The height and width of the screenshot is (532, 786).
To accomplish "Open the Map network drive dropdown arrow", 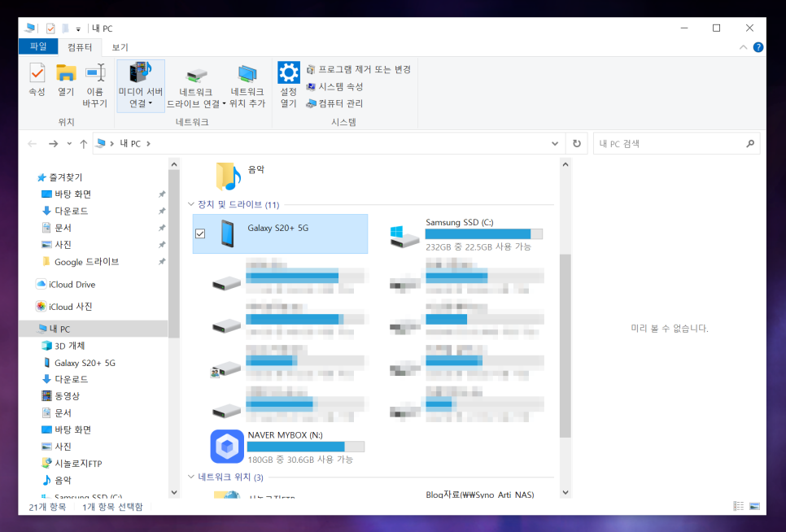I will coord(224,103).
